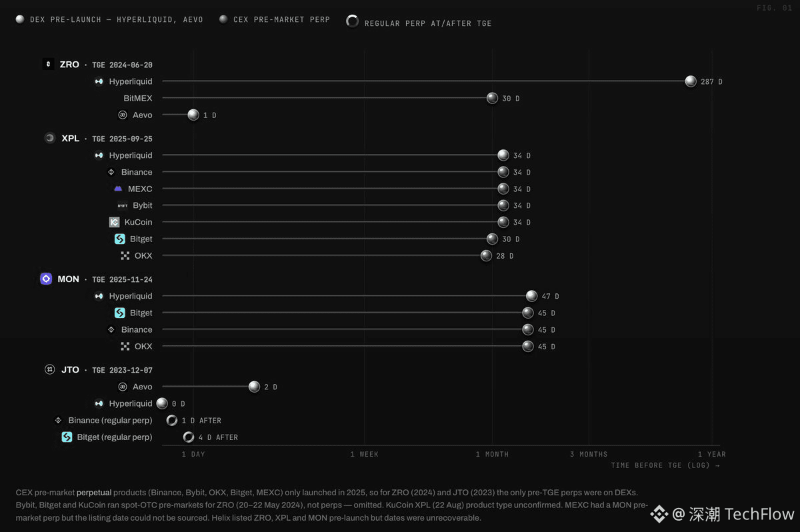Viewport: 800px width, 532px height.
Task: Click Hyperliquid icon in XPL group
Action: click(99, 155)
